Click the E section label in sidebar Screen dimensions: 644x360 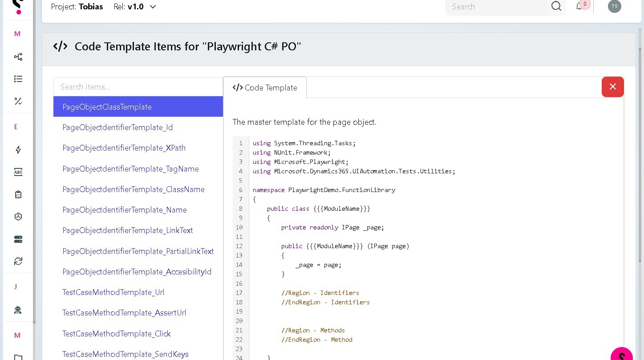click(x=16, y=127)
